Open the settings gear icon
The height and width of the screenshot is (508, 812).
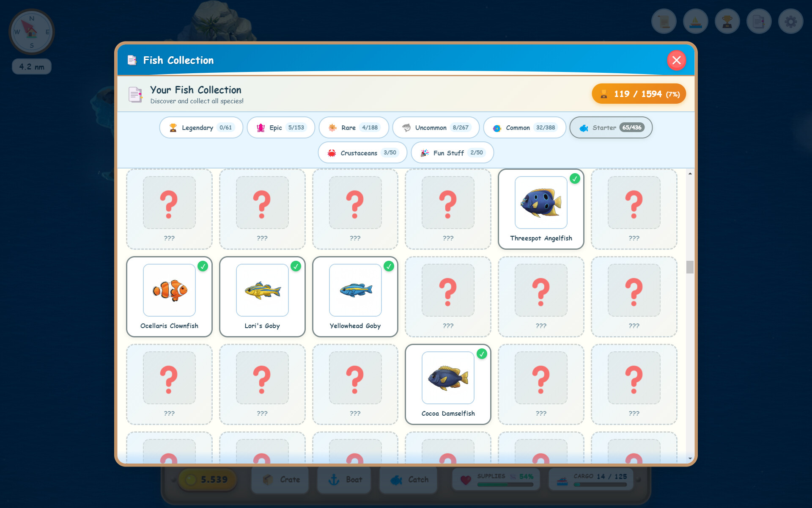[790, 21]
